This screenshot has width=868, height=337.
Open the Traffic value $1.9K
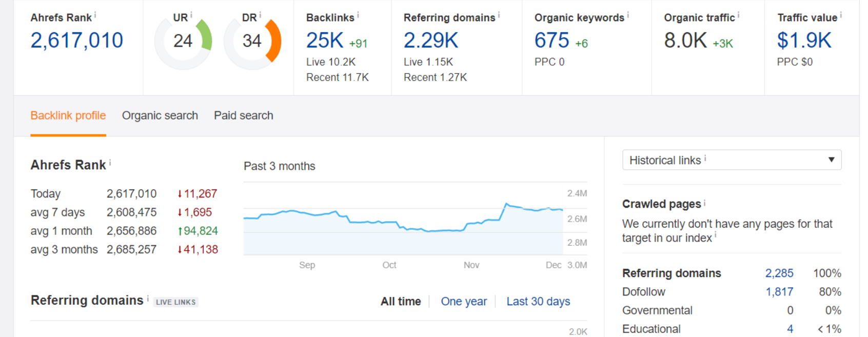[x=804, y=41]
